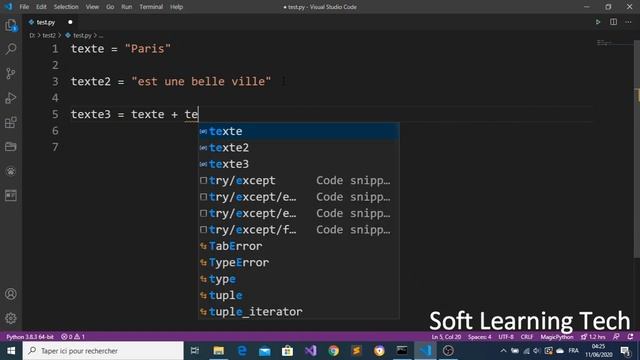Open the Terminal menu
Screen dimensions: 640x360
[151, 7]
